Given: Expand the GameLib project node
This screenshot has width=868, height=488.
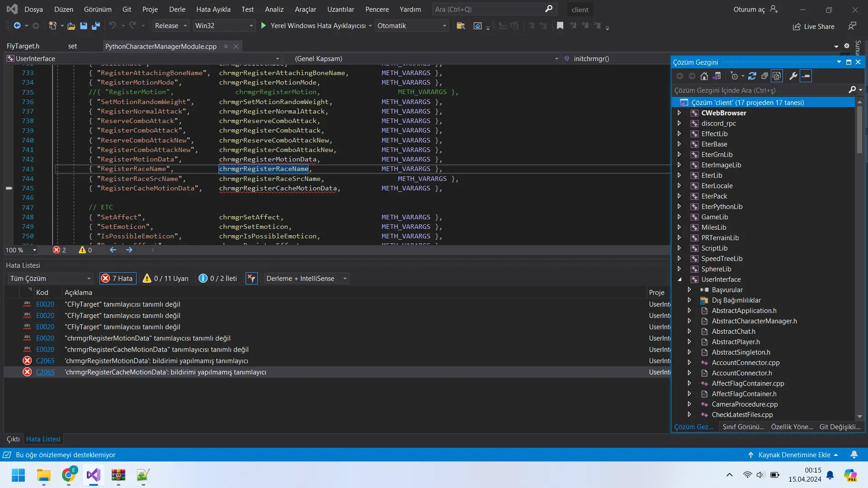Looking at the screenshot, I should coord(679,217).
